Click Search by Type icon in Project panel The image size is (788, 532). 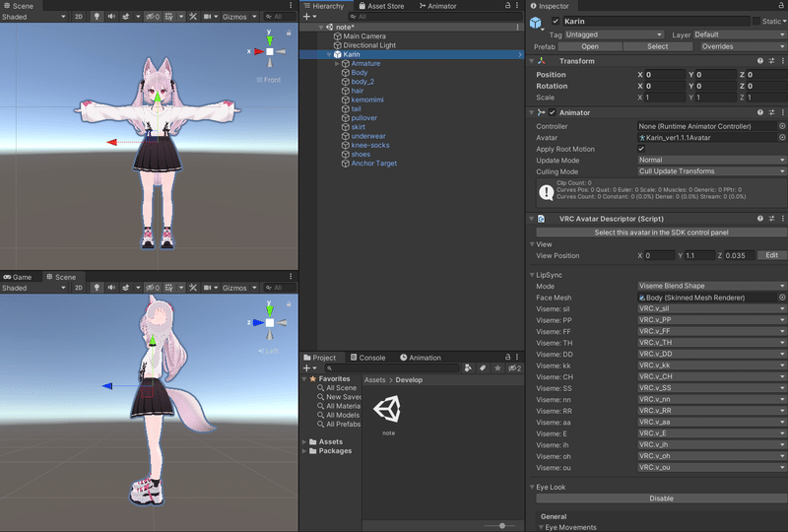click(x=468, y=368)
